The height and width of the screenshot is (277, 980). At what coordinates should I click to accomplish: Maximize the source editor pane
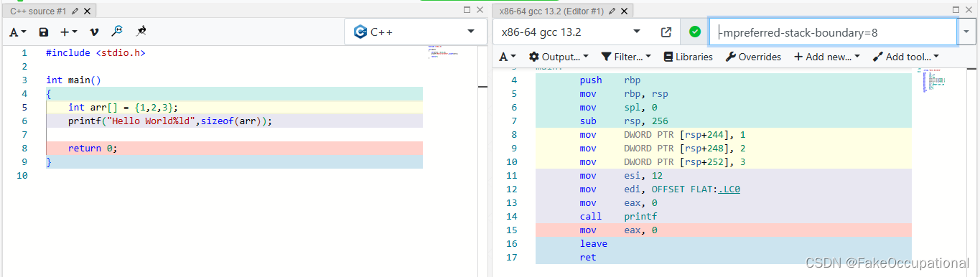467,9
